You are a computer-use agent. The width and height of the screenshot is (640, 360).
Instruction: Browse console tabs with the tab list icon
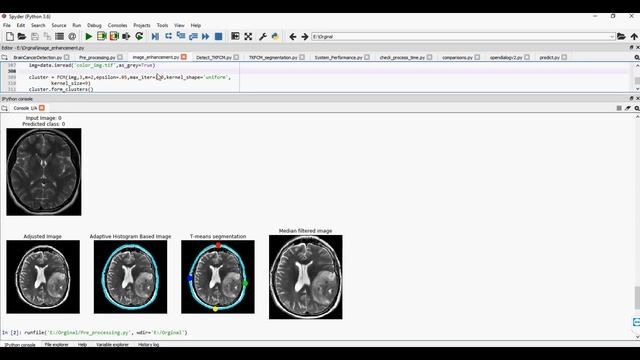(x=4, y=108)
